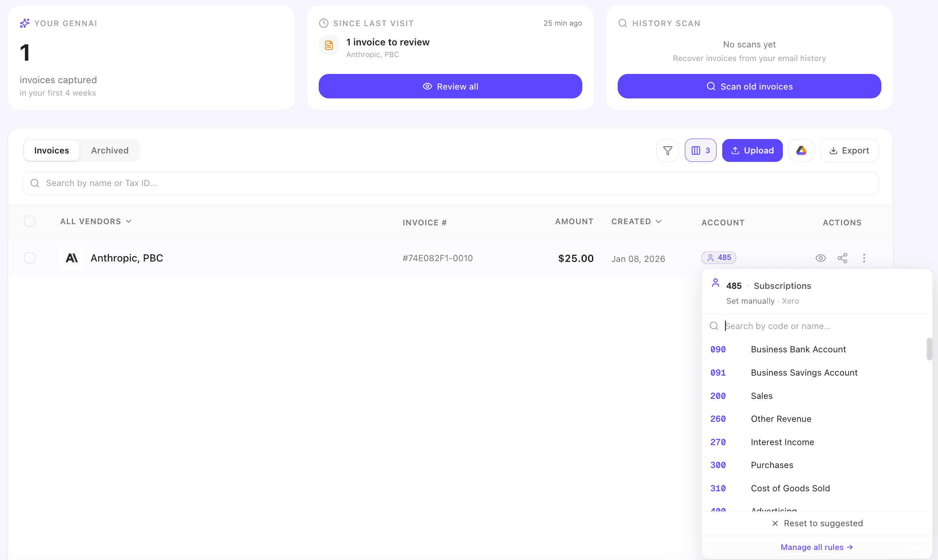This screenshot has height=560, width=938.
Task: Click the Set manually · Xero label
Action: pos(762,301)
